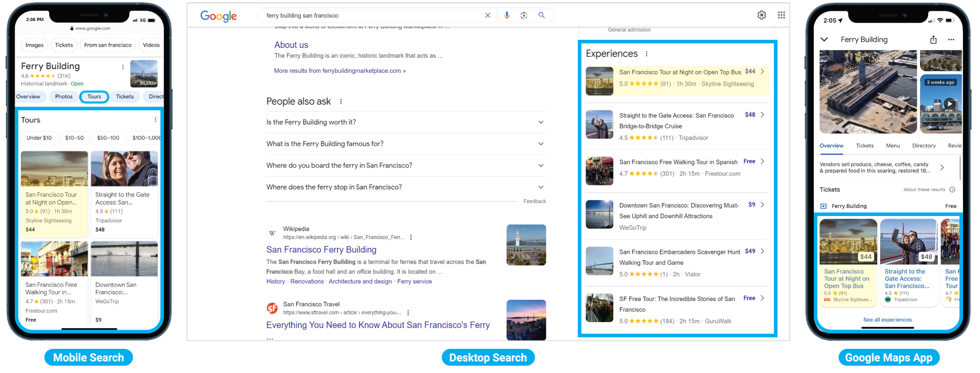Open More results from ferrybuildingmarketplace.com
The width and height of the screenshot is (980, 373).
coord(340,71)
